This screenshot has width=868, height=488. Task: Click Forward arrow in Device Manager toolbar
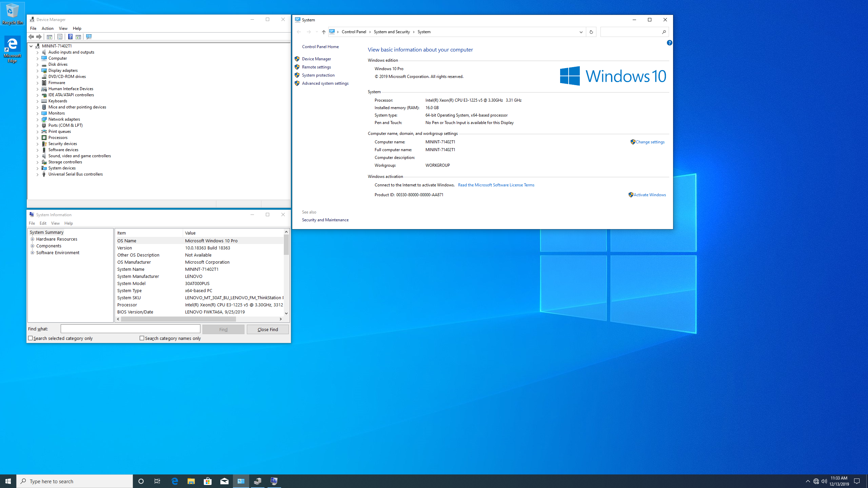click(39, 37)
